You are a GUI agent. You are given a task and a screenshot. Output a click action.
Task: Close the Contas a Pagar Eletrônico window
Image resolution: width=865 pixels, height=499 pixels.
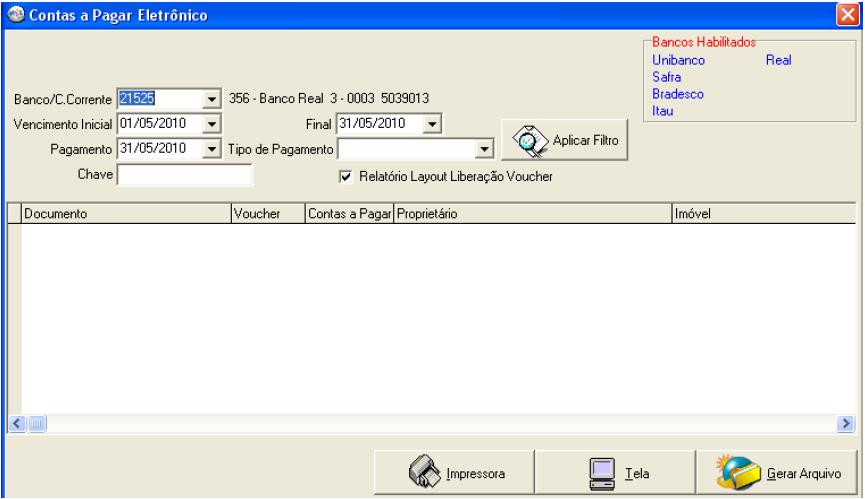coord(850,14)
